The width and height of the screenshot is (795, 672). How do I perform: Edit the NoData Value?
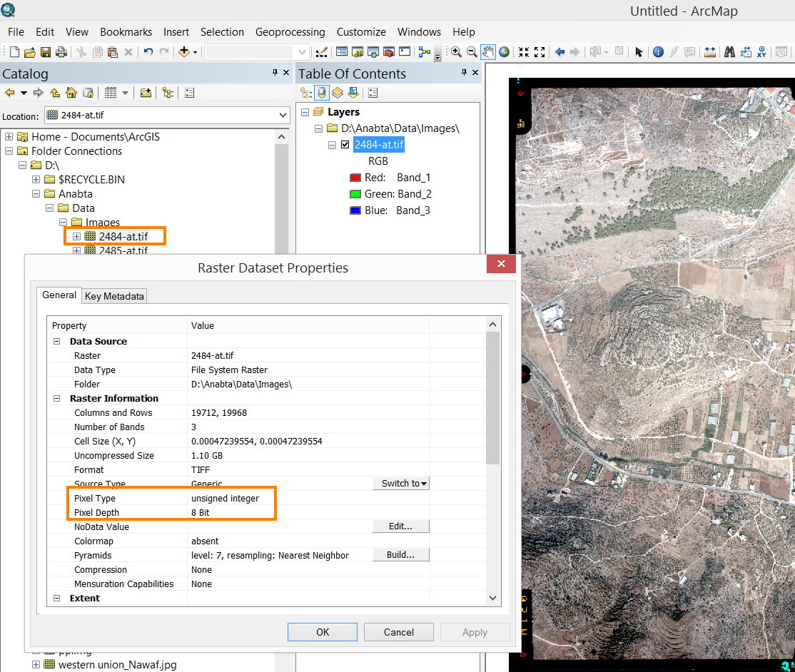400,526
